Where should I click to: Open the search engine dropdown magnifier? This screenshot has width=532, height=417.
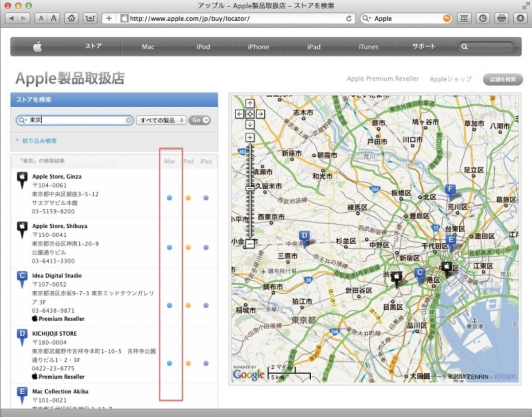coord(367,19)
